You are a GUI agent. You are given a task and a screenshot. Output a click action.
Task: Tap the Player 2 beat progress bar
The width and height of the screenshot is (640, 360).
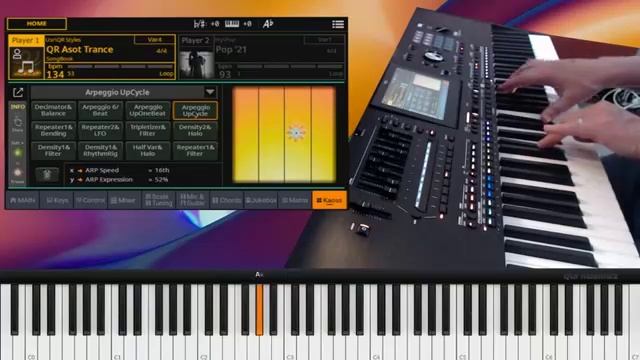coord(290,66)
